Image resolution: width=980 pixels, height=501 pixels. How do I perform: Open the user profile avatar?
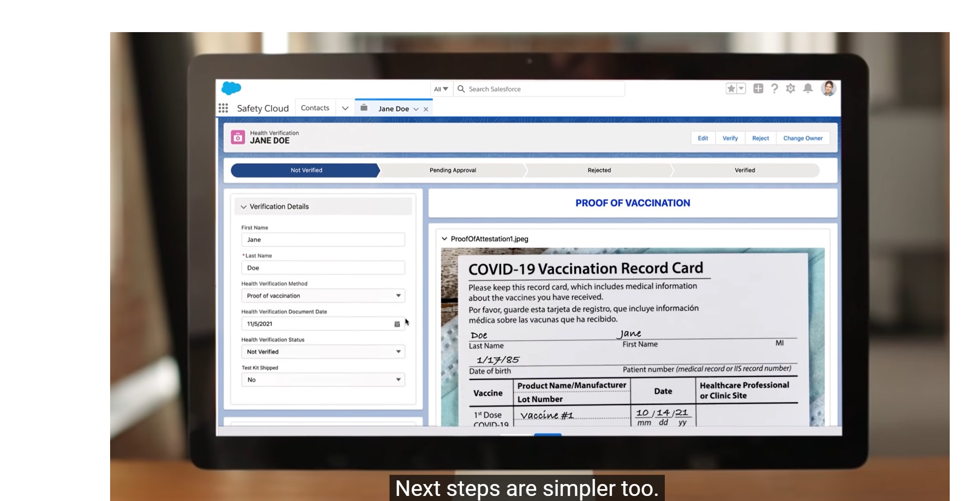[x=829, y=89]
